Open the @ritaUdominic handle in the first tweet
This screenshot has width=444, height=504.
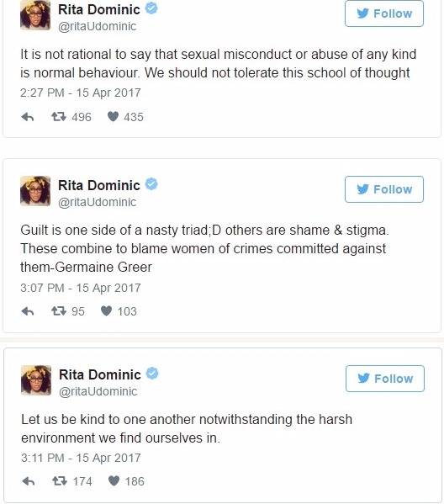point(97,26)
